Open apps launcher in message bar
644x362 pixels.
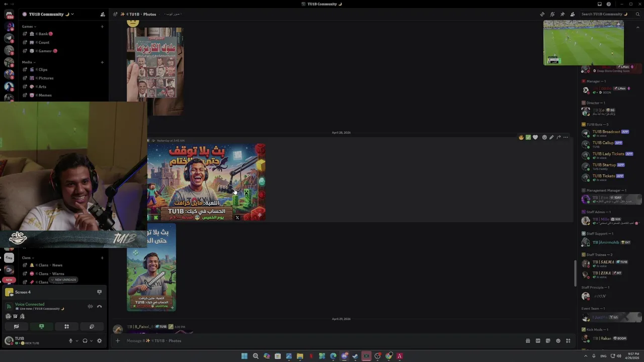568,341
